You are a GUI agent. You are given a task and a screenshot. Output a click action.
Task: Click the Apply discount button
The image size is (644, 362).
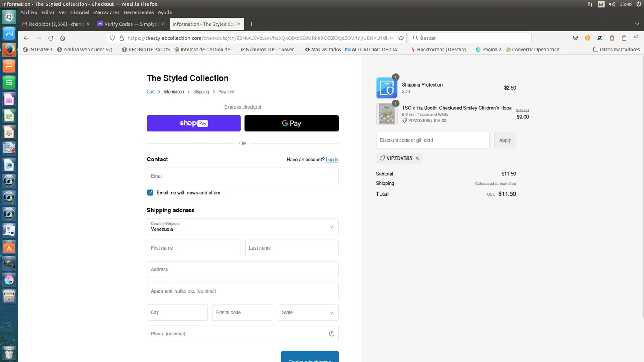[505, 140]
